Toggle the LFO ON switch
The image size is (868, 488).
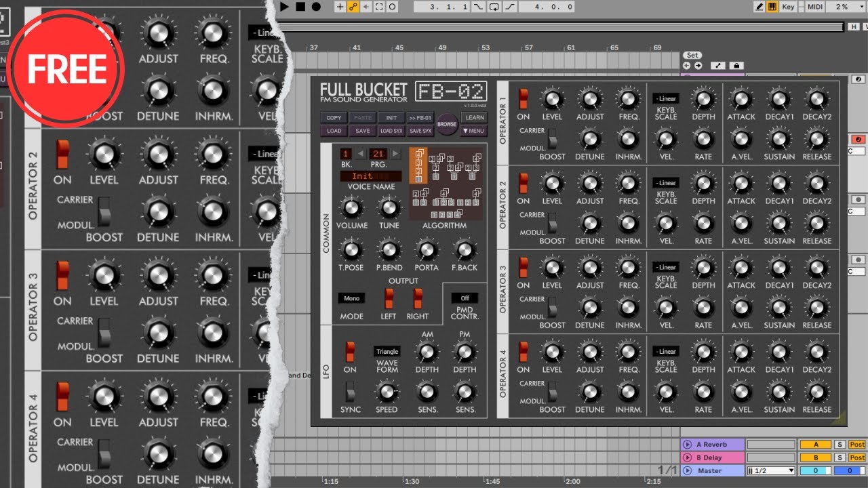(350, 352)
